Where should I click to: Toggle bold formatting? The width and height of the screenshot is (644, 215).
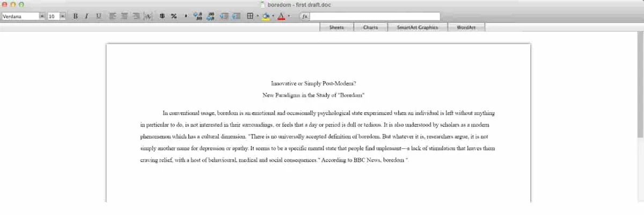point(76,16)
